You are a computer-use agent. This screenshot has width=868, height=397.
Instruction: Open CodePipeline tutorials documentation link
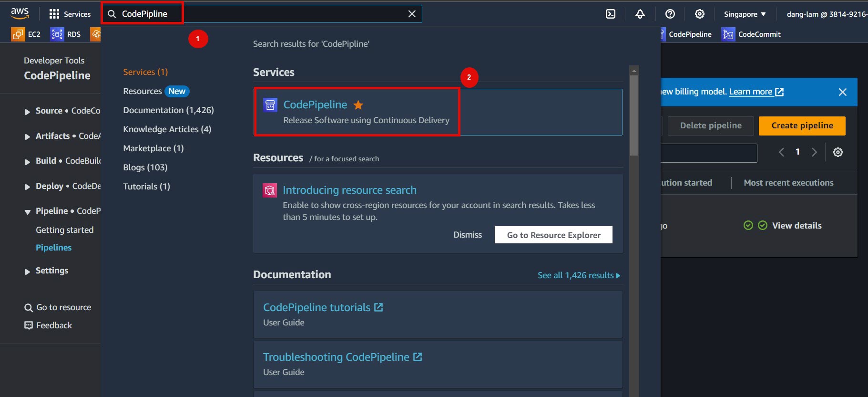[x=317, y=307]
